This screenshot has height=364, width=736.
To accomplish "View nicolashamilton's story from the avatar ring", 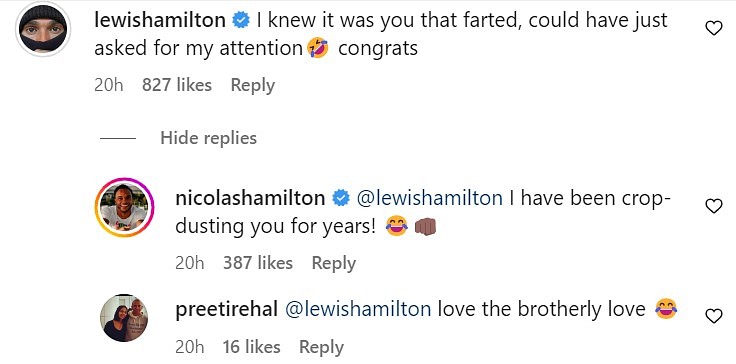I will point(124,207).
